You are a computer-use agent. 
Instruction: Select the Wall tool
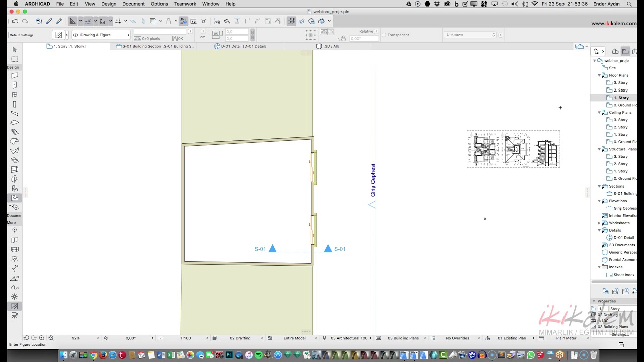[x=14, y=76]
